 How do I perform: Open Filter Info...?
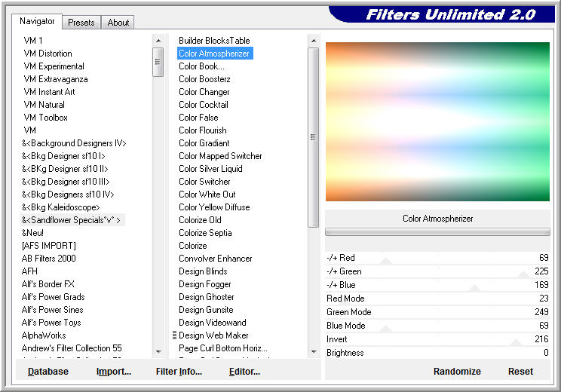point(179,371)
